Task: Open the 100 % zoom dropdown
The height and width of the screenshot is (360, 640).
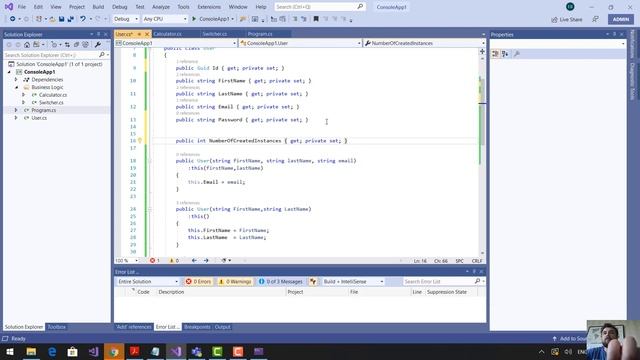Action: tap(127, 260)
